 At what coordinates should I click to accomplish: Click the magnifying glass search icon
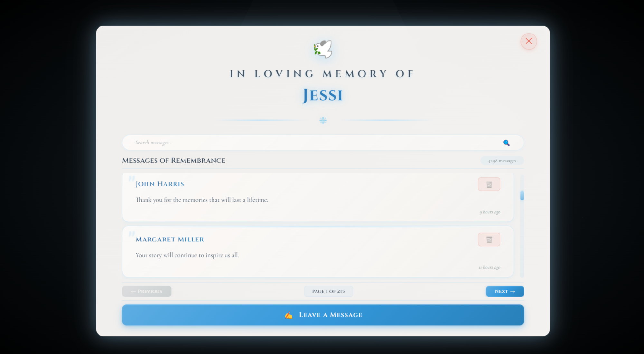coord(507,142)
